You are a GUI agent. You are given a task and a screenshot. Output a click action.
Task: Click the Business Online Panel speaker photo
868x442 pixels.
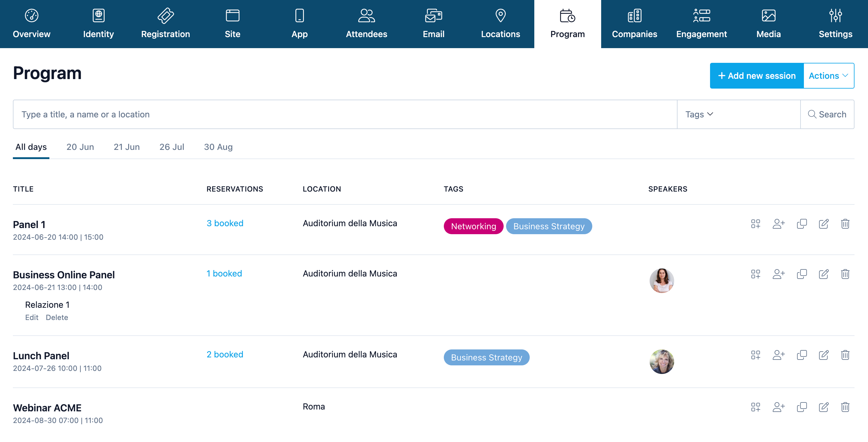click(662, 281)
